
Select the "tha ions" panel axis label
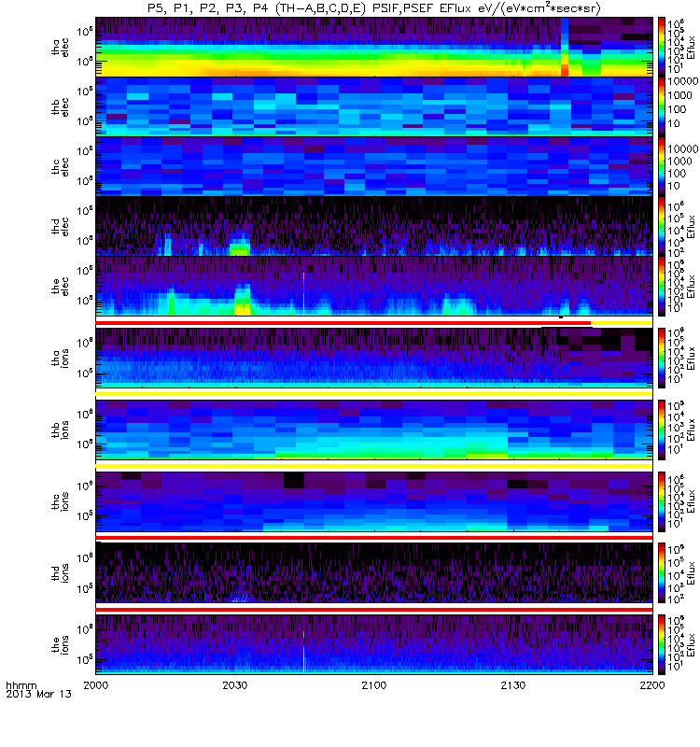(60, 358)
